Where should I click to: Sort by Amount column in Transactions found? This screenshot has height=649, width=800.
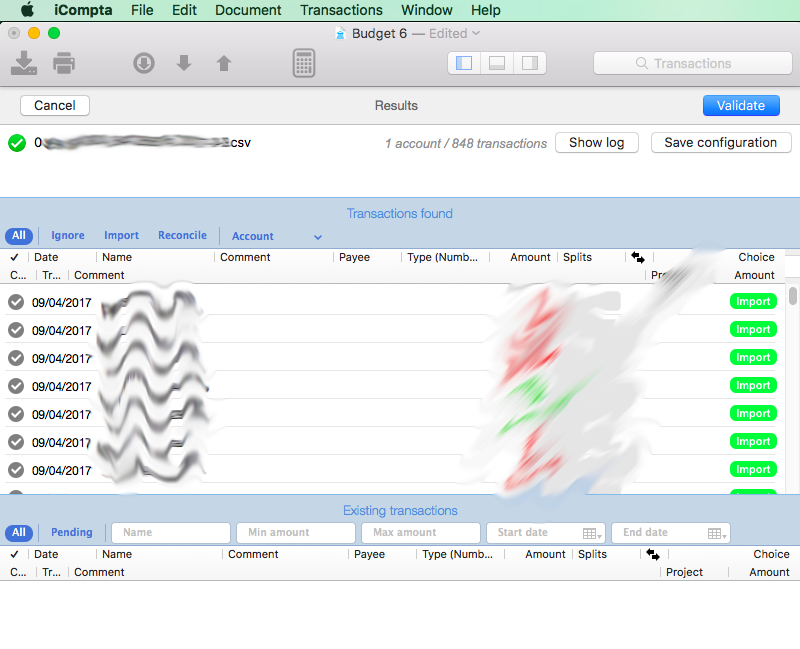pos(530,257)
